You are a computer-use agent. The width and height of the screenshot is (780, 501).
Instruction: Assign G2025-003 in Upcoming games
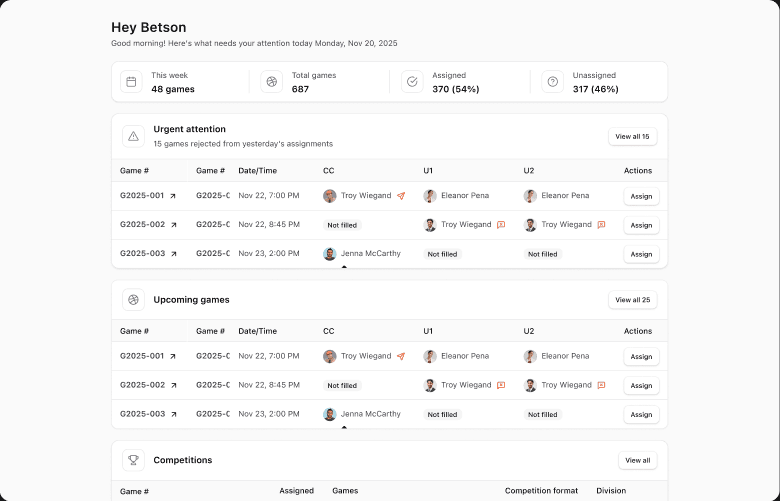tap(641, 414)
